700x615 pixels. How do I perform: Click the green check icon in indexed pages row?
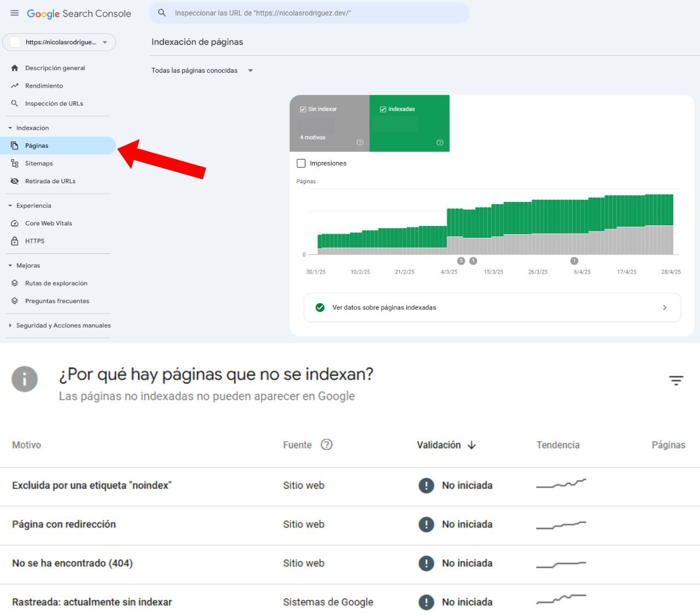[320, 307]
